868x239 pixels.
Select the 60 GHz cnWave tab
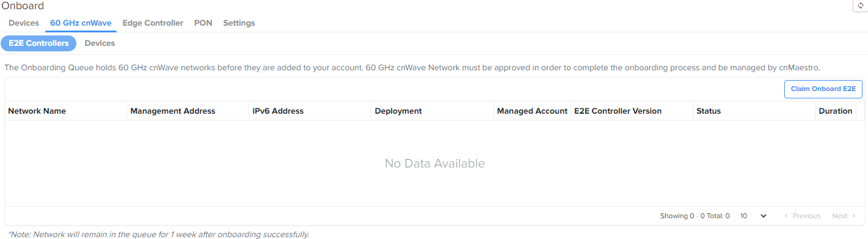(81, 23)
